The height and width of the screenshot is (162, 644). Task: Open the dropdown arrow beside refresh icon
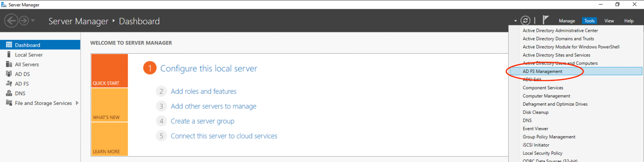pyautogui.click(x=515, y=21)
